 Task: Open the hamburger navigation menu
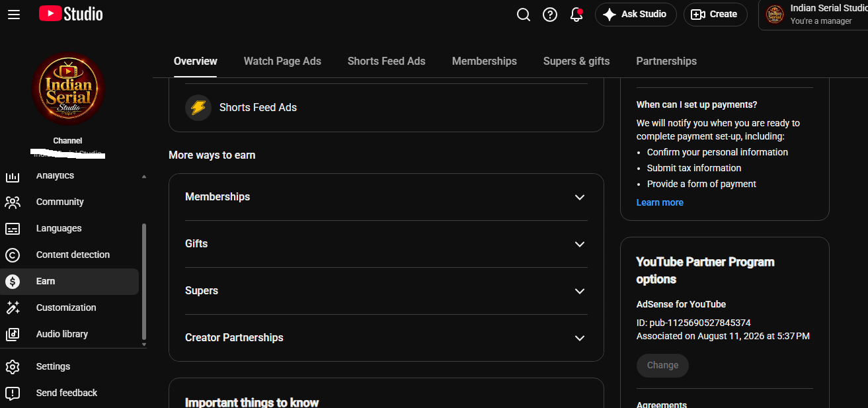click(14, 14)
